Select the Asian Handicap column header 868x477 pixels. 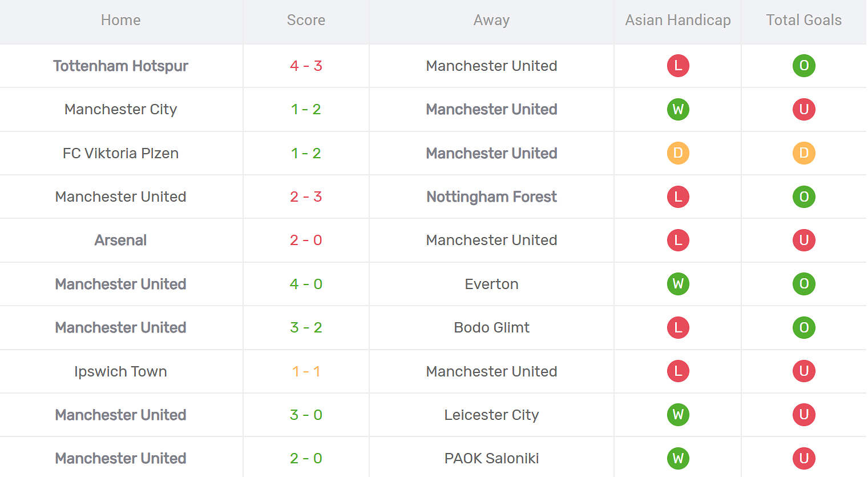pyautogui.click(x=678, y=20)
